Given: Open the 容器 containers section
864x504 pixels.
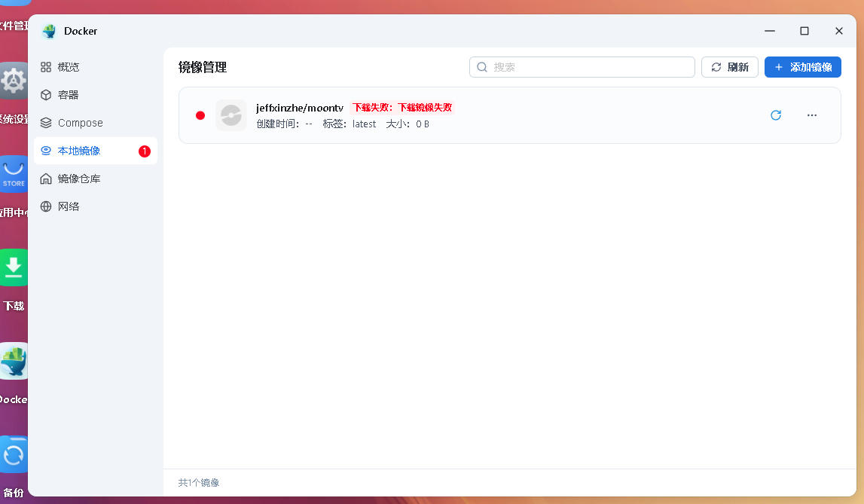Looking at the screenshot, I should pos(96,95).
